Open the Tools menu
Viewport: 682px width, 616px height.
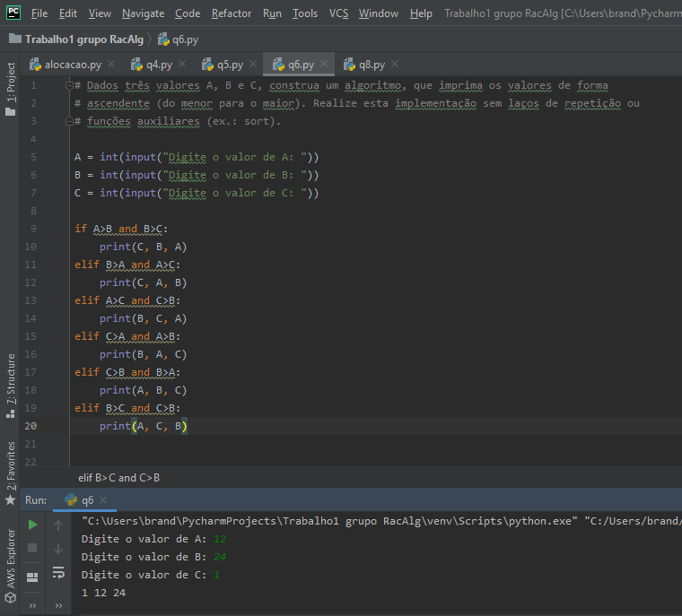point(305,13)
